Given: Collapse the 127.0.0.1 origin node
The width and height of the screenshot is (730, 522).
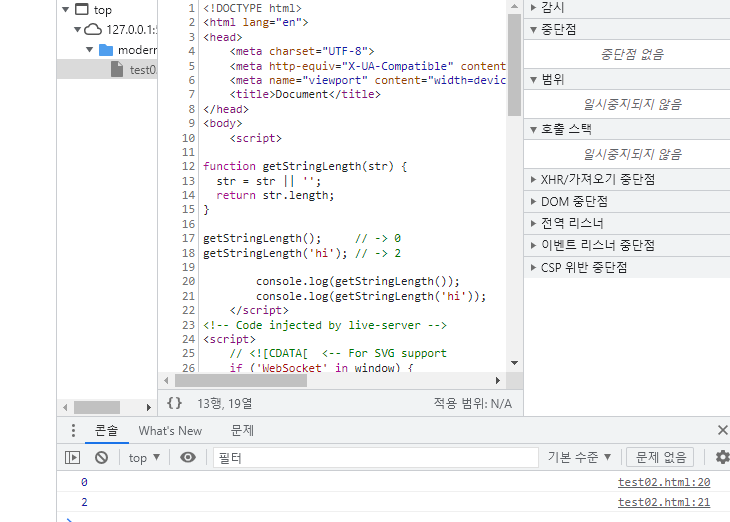Looking at the screenshot, I should coord(77,30).
